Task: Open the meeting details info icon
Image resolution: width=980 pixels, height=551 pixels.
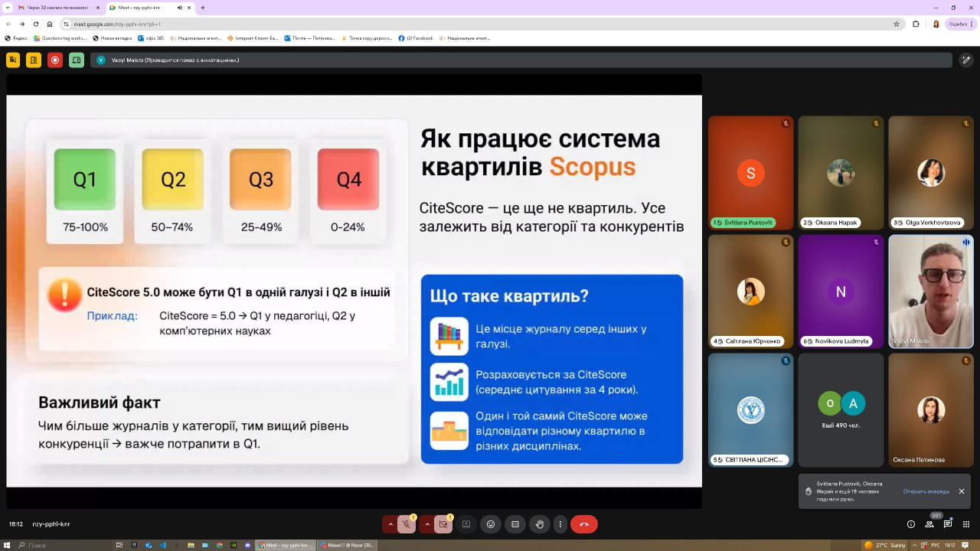Action: point(910,524)
